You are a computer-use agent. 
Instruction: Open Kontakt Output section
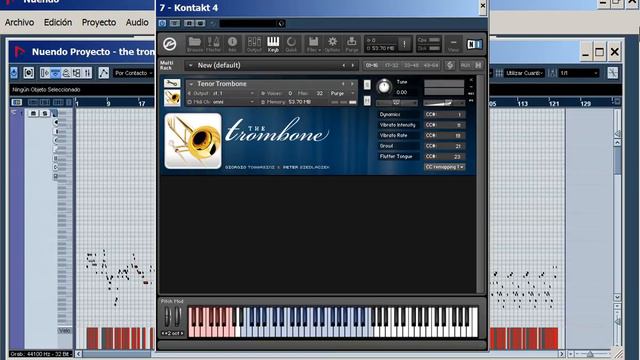point(254,44)
